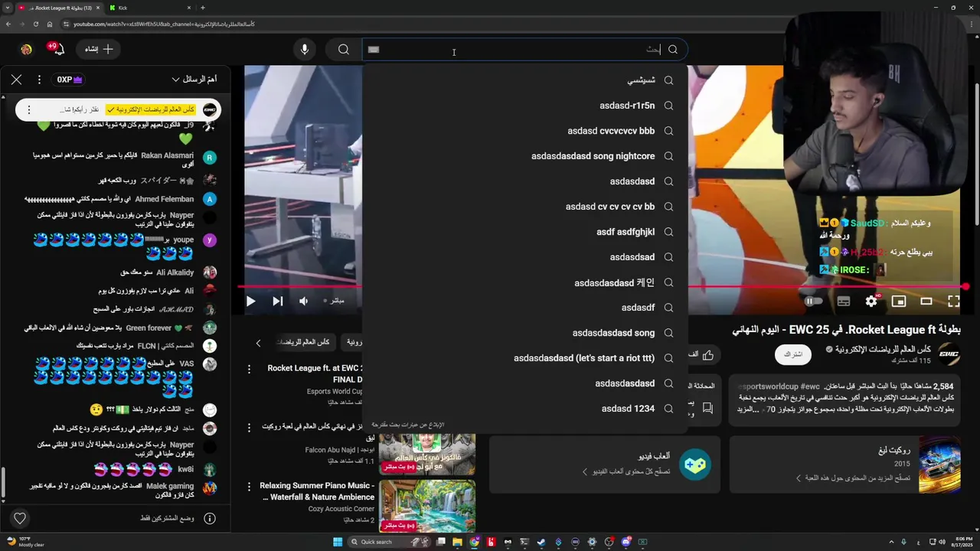Open the Relaxing Summer Piano Music video thumbnail
Image resolution: width=980 pixels, height=551 pixels.
[427, 506]
